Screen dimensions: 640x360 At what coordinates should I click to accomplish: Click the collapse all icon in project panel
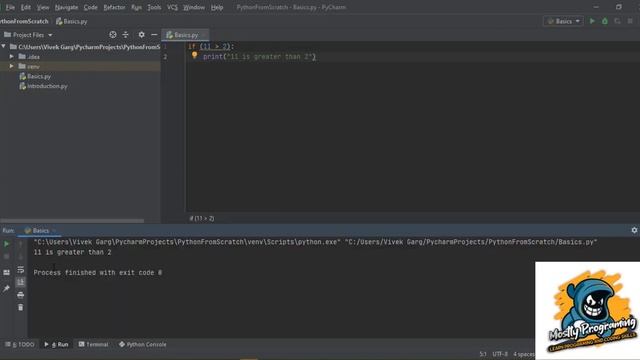click(x=125, y=35)
